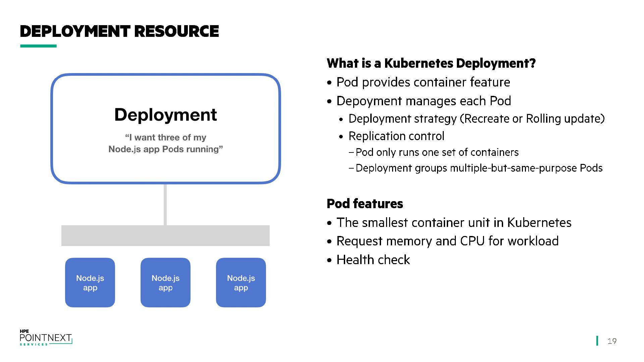644x362 pixels.
Task: Click the green underline below the title
Action: click(x=38, y=46)
